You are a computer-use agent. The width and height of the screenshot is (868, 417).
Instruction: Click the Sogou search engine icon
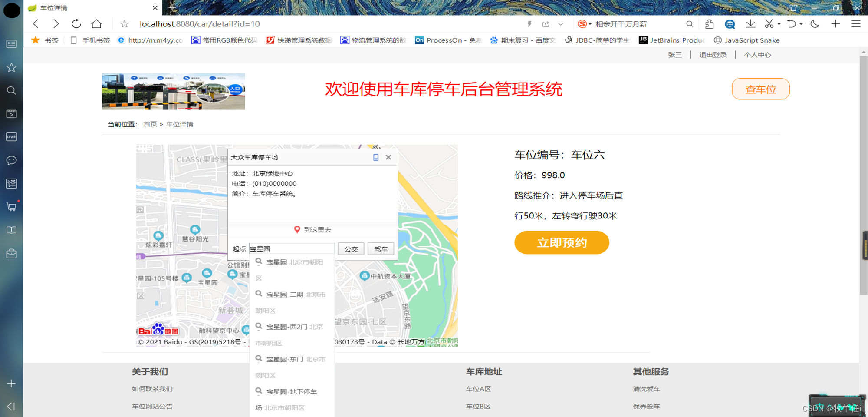tap(582, 24)
